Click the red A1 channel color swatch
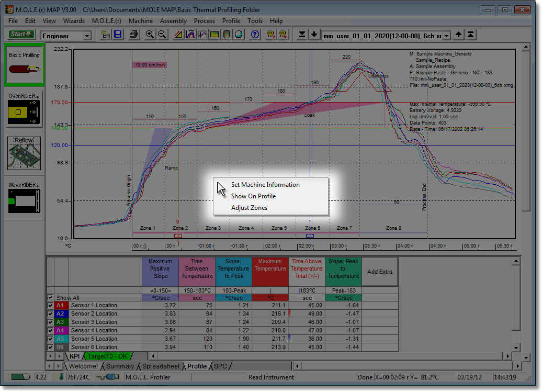This screenshot has width=542, height=392. (x=62, y=305)
